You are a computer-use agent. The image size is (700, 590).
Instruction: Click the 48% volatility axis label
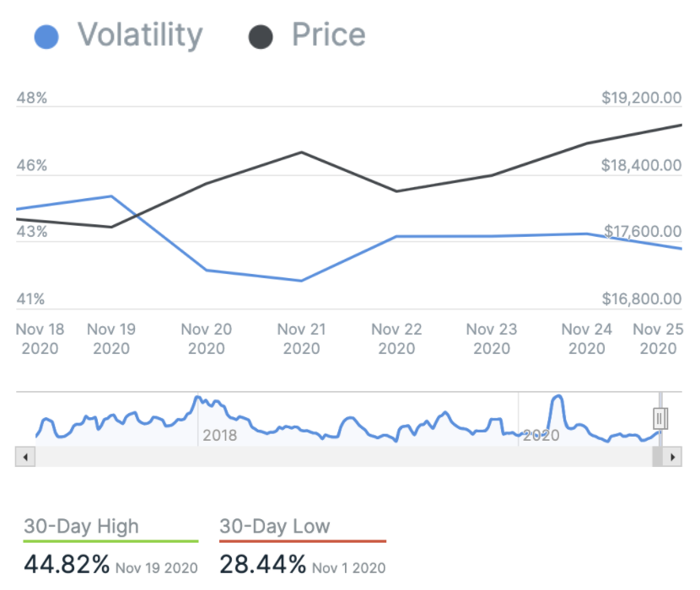(x=32, y=98)
